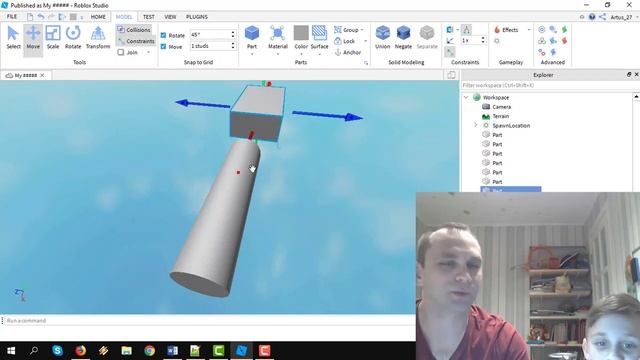
Task: Open the FILE menu
Action: tap(12, 17)
